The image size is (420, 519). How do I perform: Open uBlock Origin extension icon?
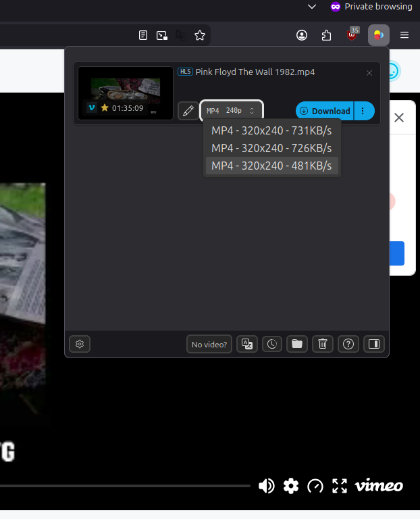(x=352, y=34)
